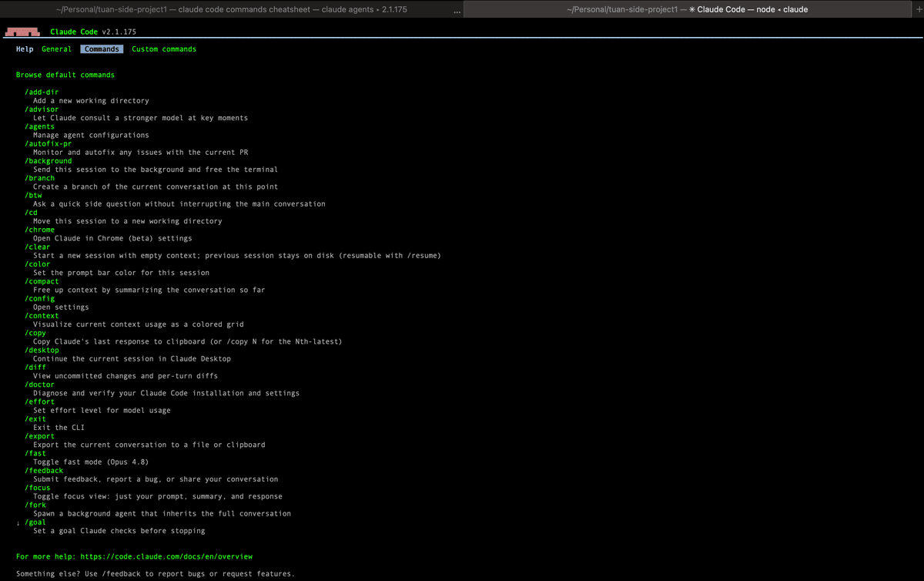This screenshot has width=924, height=581.
Task: Select the /diff command
Action: (35, 368)
